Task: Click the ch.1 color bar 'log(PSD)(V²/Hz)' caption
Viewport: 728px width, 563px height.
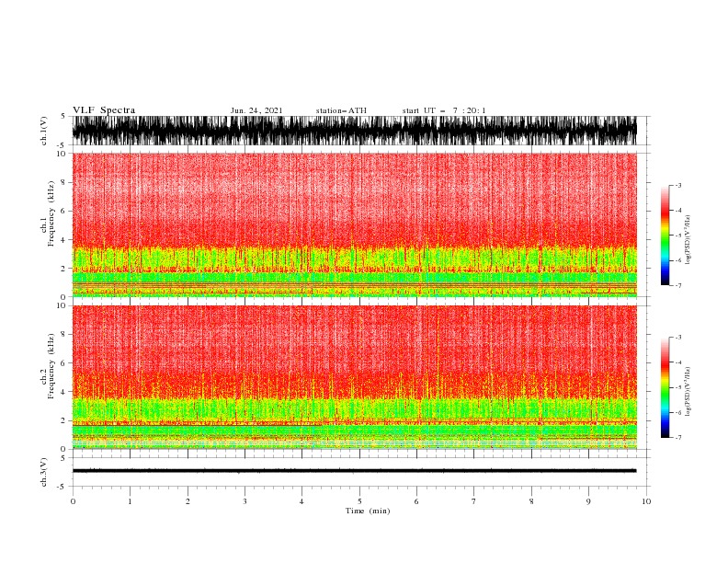Action: (688, 240)
